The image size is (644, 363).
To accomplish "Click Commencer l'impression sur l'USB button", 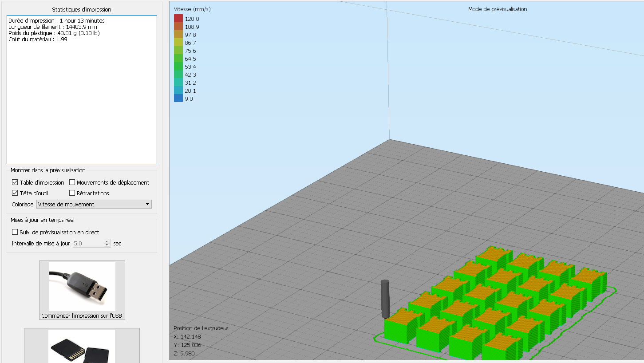I will (82, 291).
